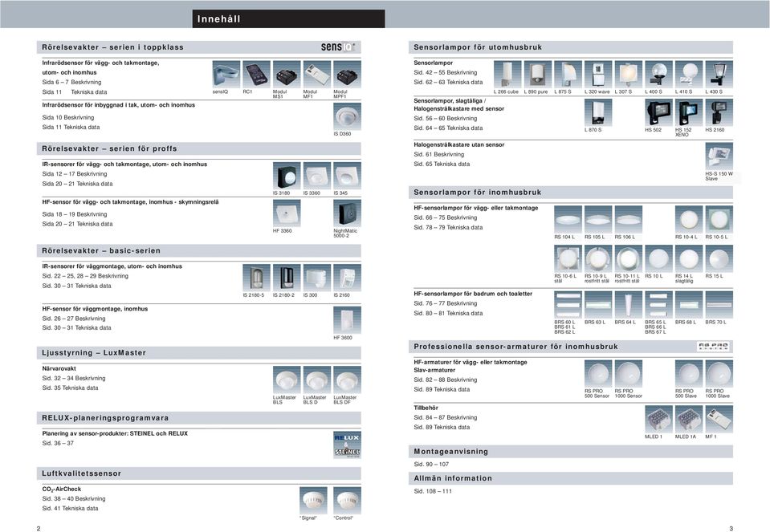The width and height of the screenshot is (770, 532).
Task: Open the HS-S 150 W Slave thumbnail
Action: pos(719,156)
